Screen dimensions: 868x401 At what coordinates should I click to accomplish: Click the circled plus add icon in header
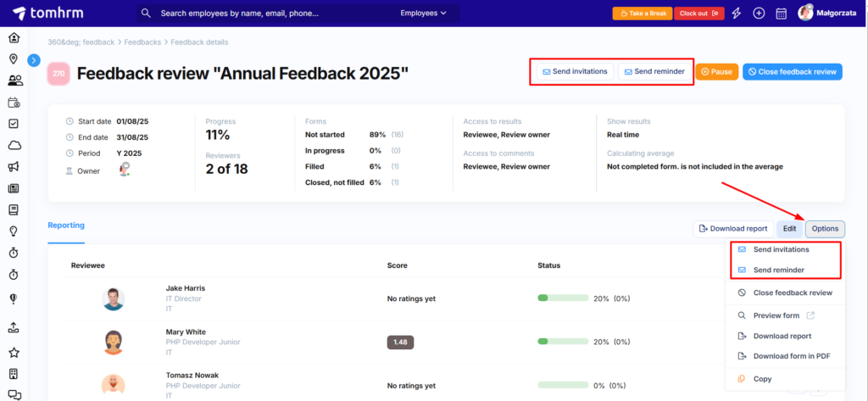[x=759, y=14]
